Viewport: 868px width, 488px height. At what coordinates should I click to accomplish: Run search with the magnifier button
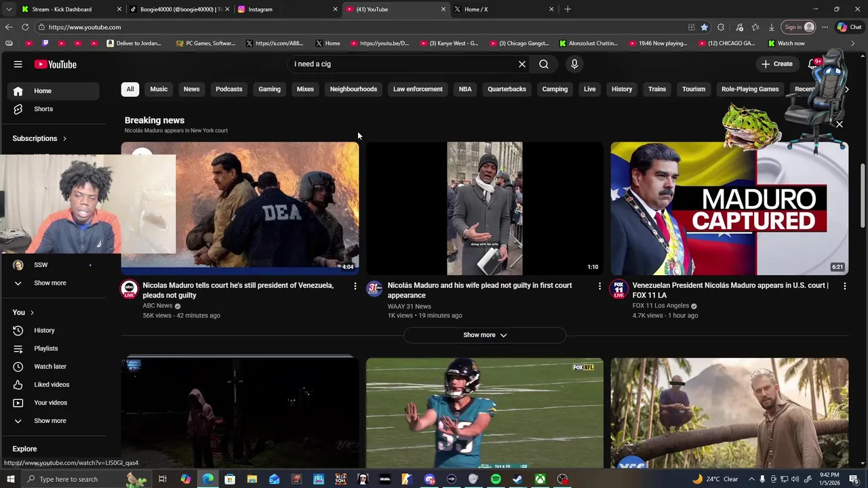544,64
